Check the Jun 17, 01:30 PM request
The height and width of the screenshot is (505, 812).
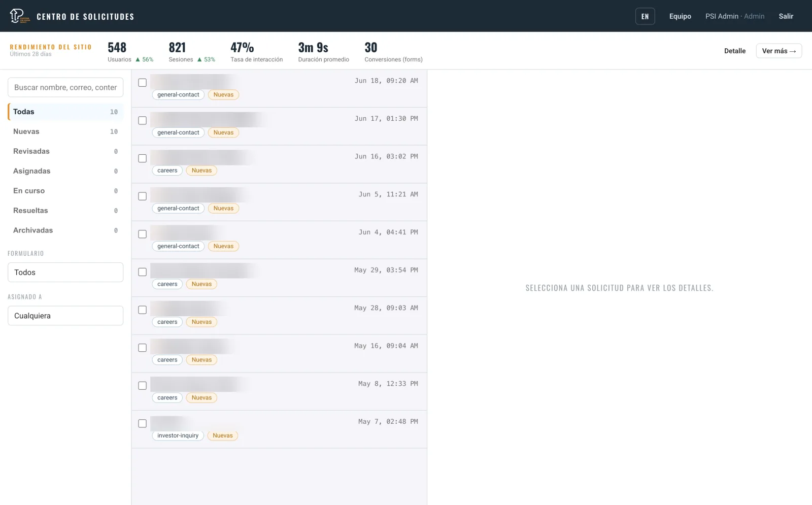(x=143, y=121)
